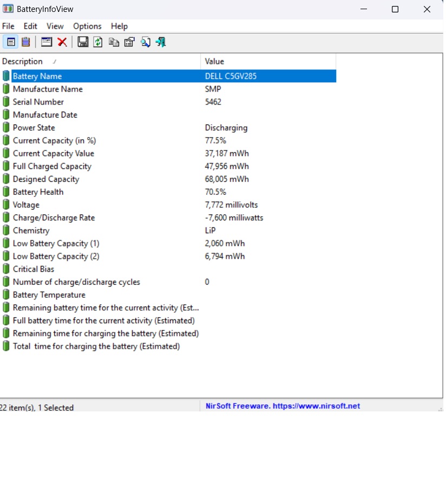
Task: Refresh battery data with green arrows icon
Action: (98, 42)
